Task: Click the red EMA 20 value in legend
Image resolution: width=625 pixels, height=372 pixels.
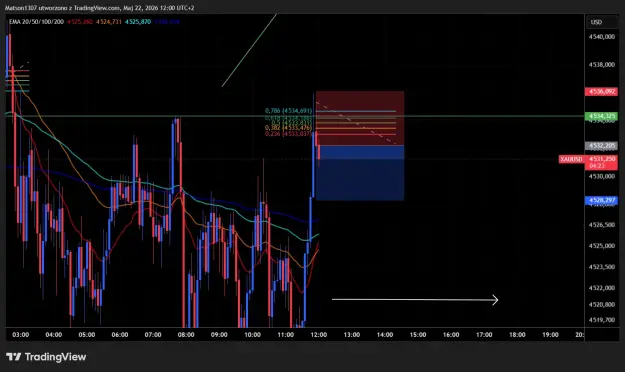Action: (x=80, y=22)
